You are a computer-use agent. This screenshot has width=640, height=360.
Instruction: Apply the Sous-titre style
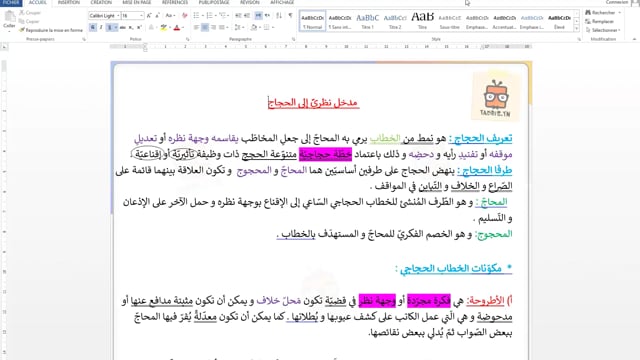coord(449,21)
